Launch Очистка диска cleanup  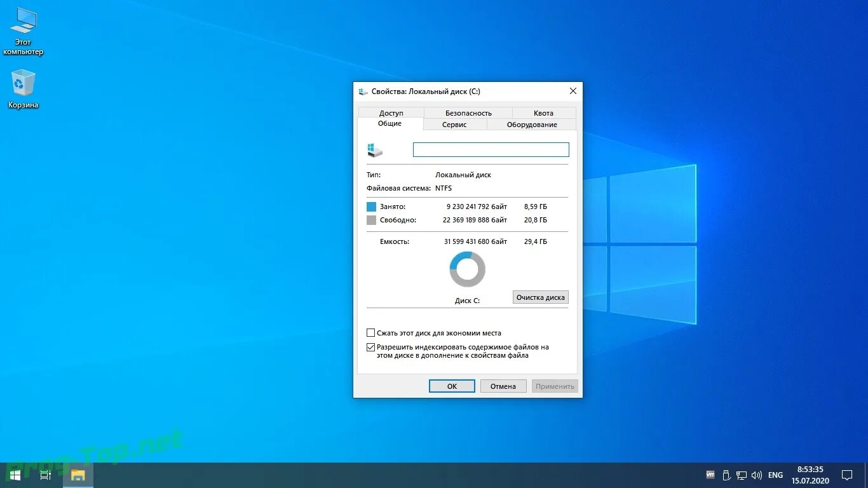point(540,297)
